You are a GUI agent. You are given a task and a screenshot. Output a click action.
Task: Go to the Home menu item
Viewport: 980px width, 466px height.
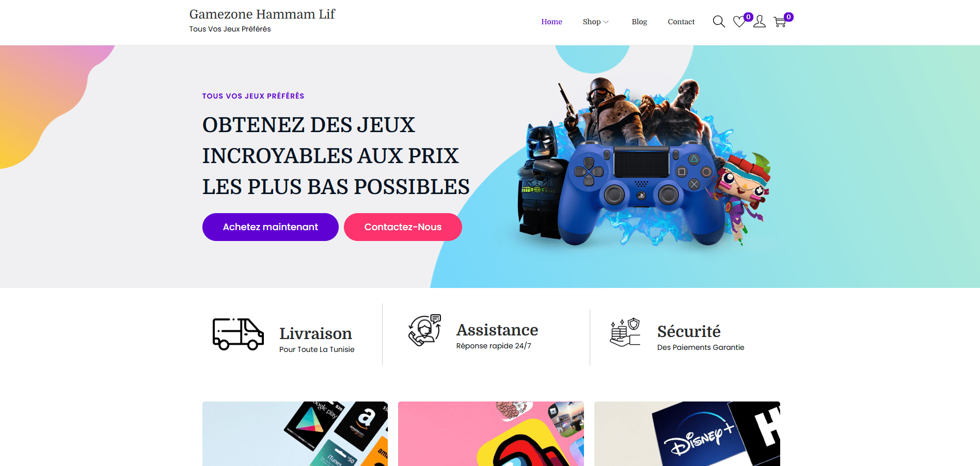tap(551, 22)
